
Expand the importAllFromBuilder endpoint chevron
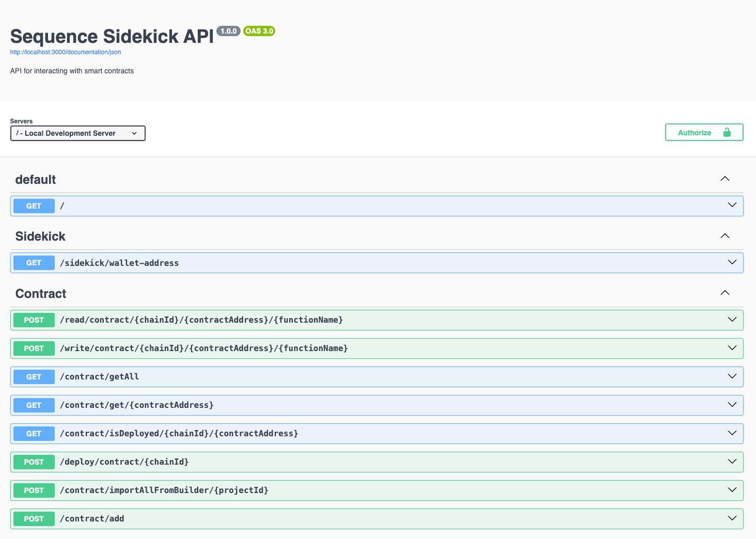click(732, 490)
